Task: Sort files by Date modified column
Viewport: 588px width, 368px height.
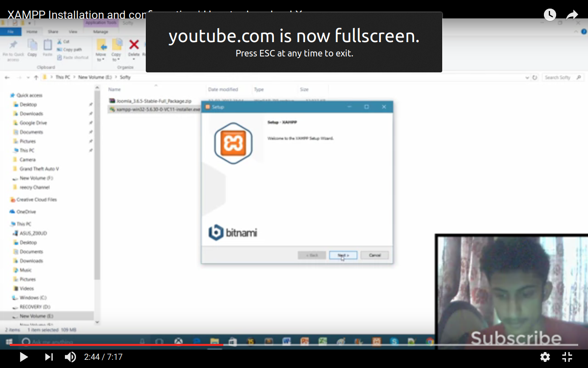Action: pyautogui.click(x=223, y=90)
